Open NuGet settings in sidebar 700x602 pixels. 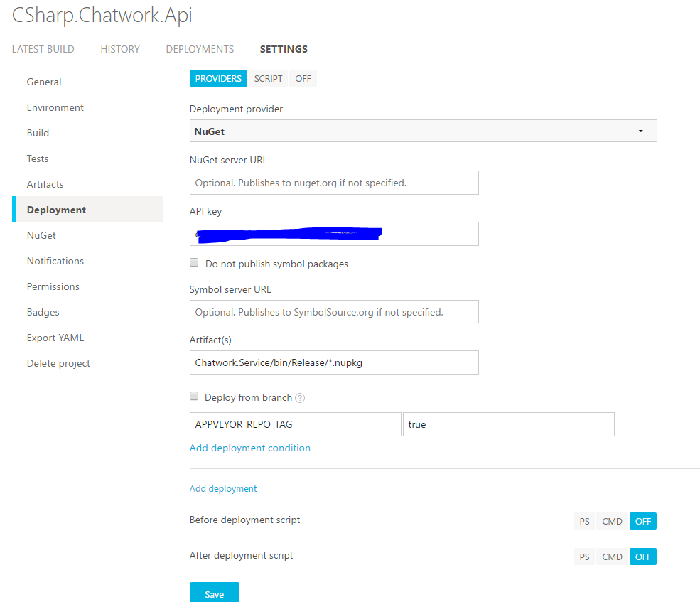[41, 235]
